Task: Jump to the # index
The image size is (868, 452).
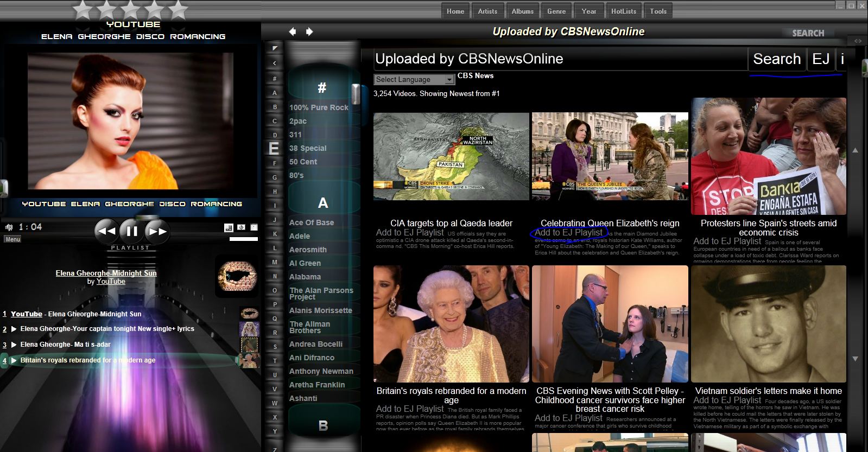Action: 275,79
